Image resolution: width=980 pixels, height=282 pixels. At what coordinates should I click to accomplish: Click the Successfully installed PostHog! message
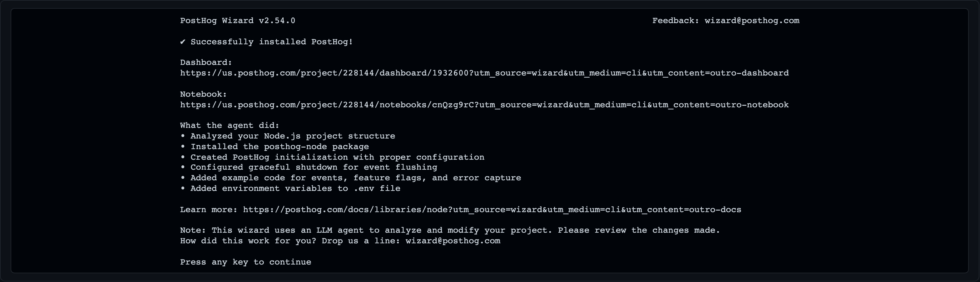click(x=272, y=42)
